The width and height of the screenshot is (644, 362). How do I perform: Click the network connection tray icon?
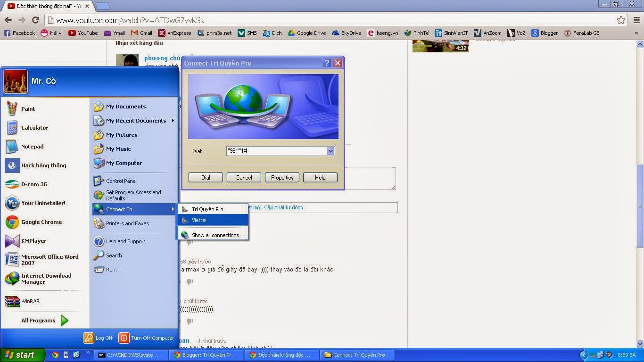[601, 355]
